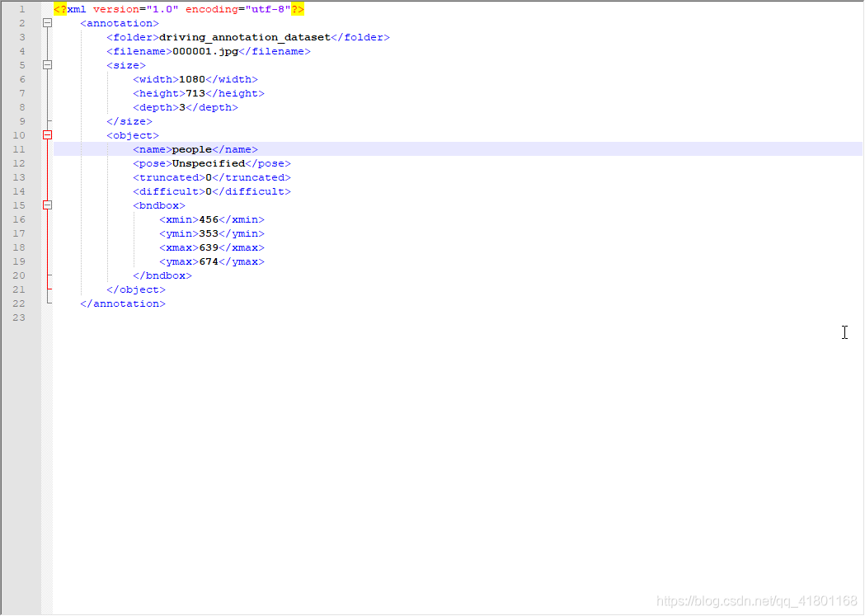Click folder value driving_annotation_dataset
This screenshot has height=616, width=865.
pyautogui.click(x=244, y=37)
